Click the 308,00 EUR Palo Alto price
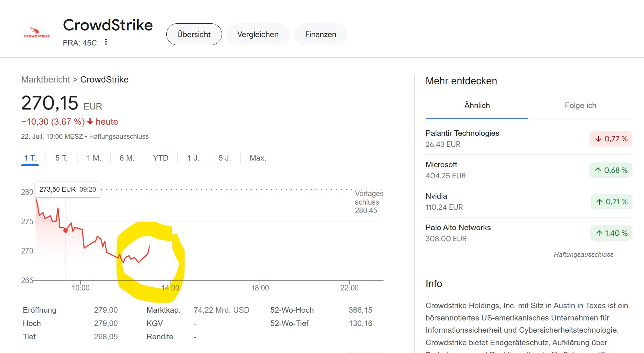The width and height of the screenshot is (644, 353). point(446,239)
